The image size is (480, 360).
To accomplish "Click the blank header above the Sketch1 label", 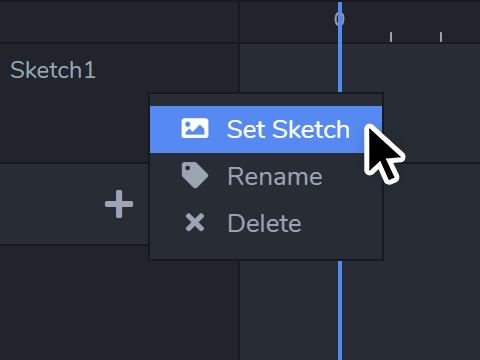I will [x=119, y=23].
